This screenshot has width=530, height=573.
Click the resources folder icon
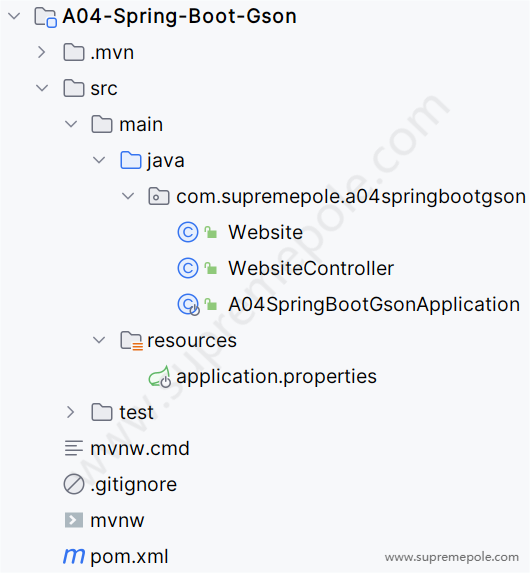tap(132, 341)
